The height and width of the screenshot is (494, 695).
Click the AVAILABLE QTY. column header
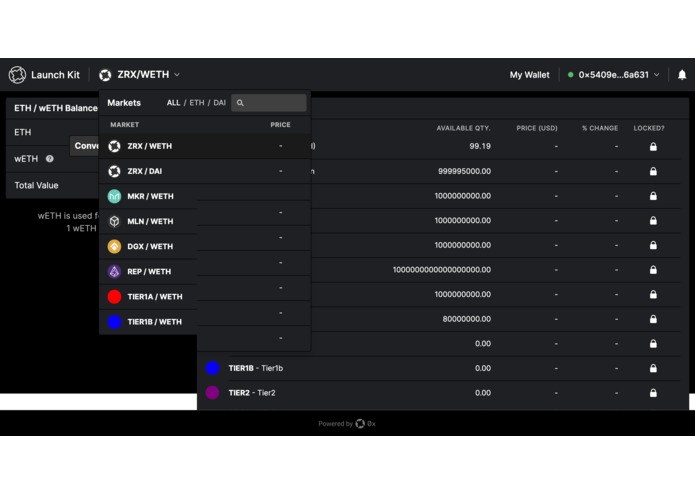463,128
